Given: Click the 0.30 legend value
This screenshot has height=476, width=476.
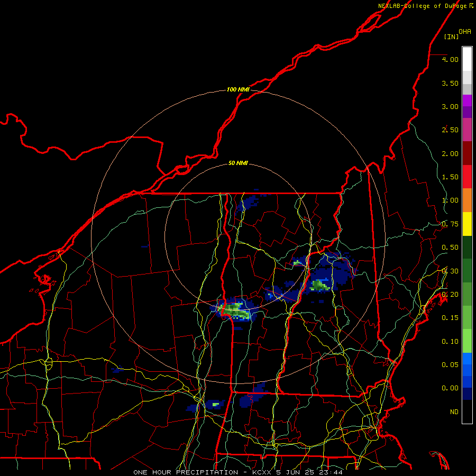Looking at the screenshot, I should pyautogui.click(x=450, y=271).
